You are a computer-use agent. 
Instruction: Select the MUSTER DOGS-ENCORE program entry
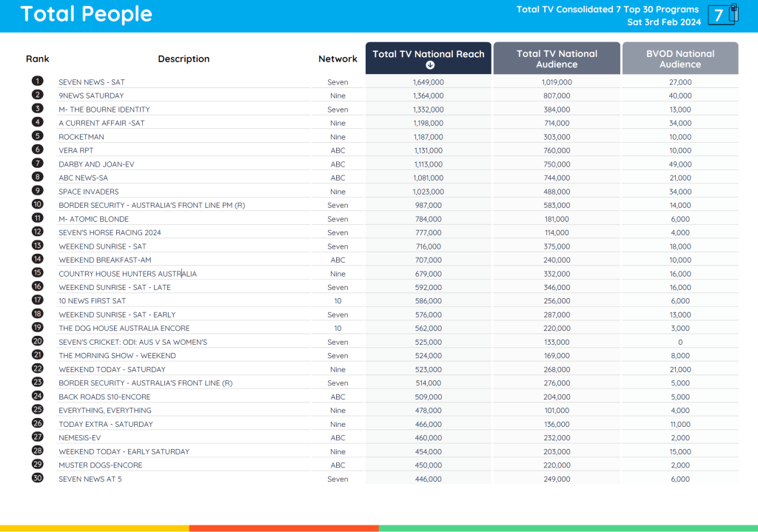pos(100,465)
